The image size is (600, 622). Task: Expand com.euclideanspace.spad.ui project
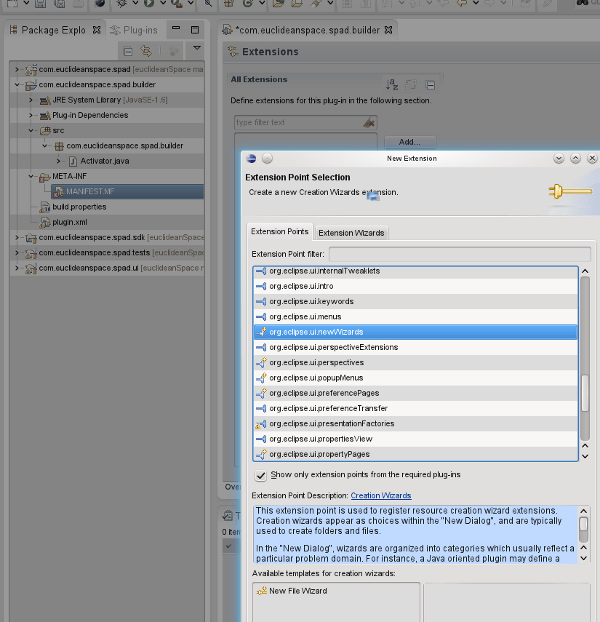coord(17,268)
